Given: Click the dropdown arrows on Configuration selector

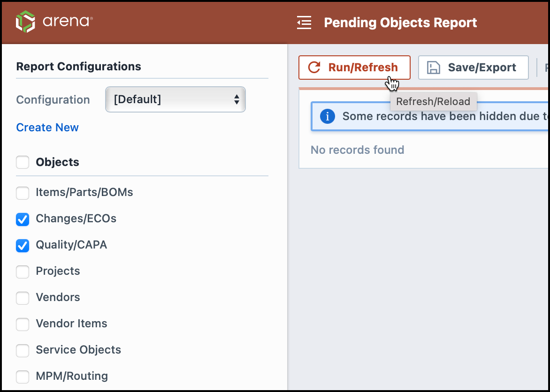Looking at the screenshot, I should (x=237, y=99).
